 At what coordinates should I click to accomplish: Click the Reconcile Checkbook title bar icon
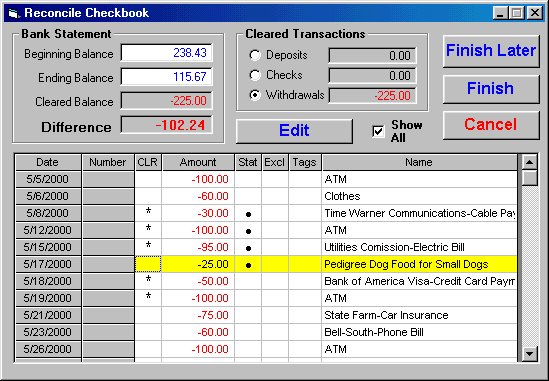13,13
